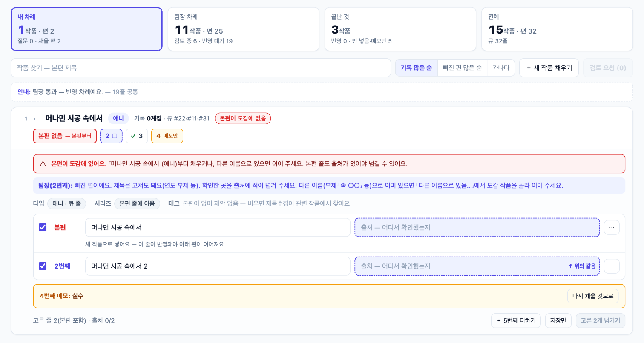Click the 애니 badge beside the title
The height and width of the screenshot is (343, 644).
tap(118, 118)
